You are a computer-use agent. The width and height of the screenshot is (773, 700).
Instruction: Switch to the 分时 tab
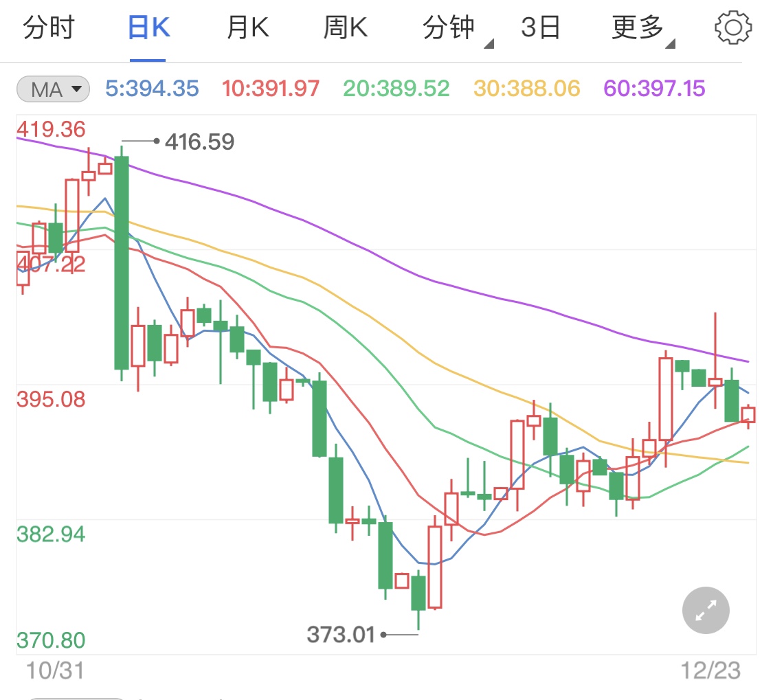49,27
